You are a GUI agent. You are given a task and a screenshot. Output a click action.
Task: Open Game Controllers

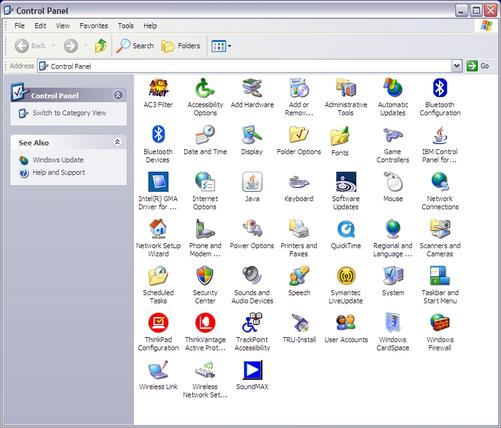tap(393, 144)
